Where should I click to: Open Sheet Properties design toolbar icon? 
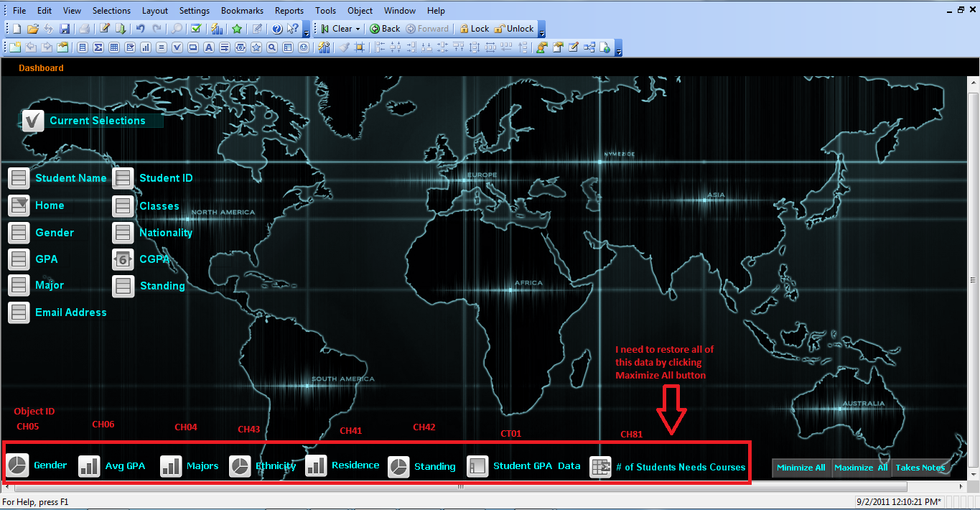tap(62, 47)
